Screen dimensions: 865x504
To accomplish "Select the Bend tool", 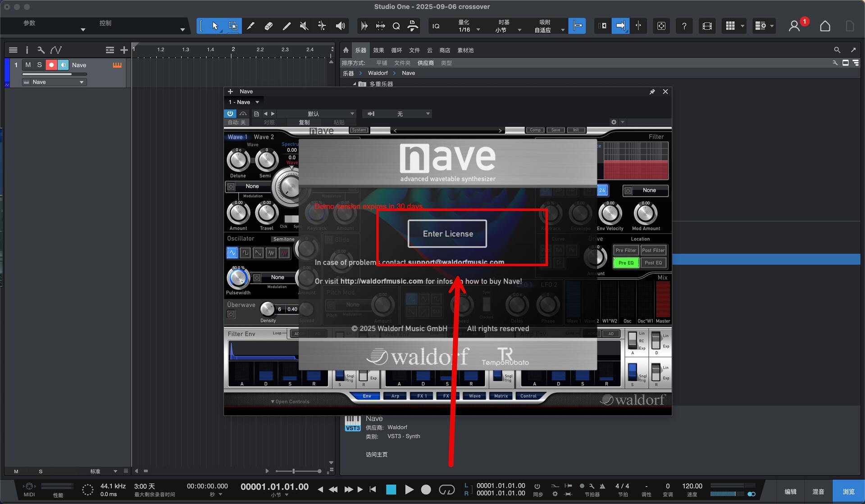I will click(322, 26).
